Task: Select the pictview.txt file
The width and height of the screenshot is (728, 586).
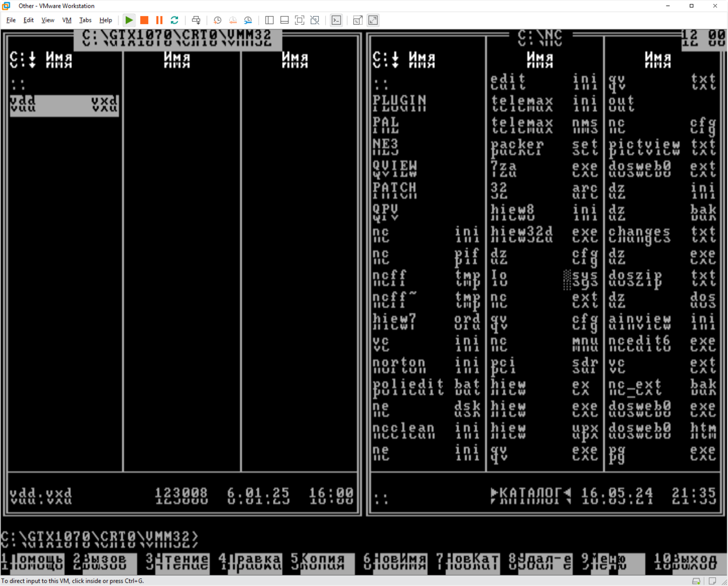Action: (662, 147)
